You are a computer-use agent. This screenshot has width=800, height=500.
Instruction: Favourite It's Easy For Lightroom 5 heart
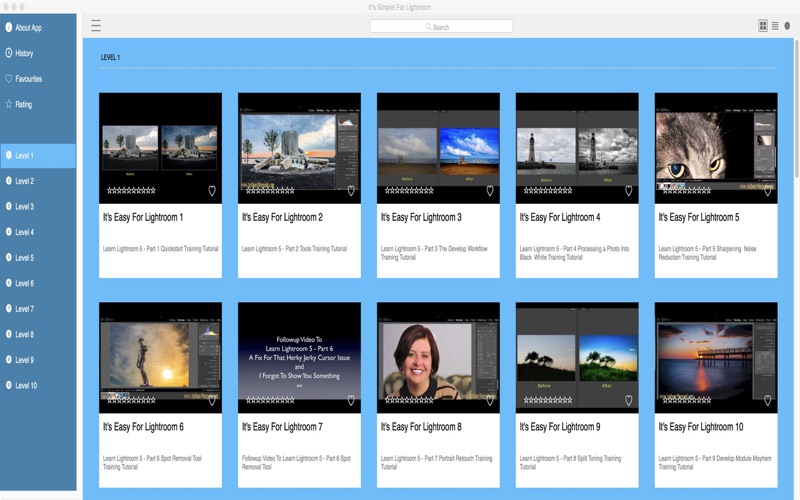(x=767, y=190)
